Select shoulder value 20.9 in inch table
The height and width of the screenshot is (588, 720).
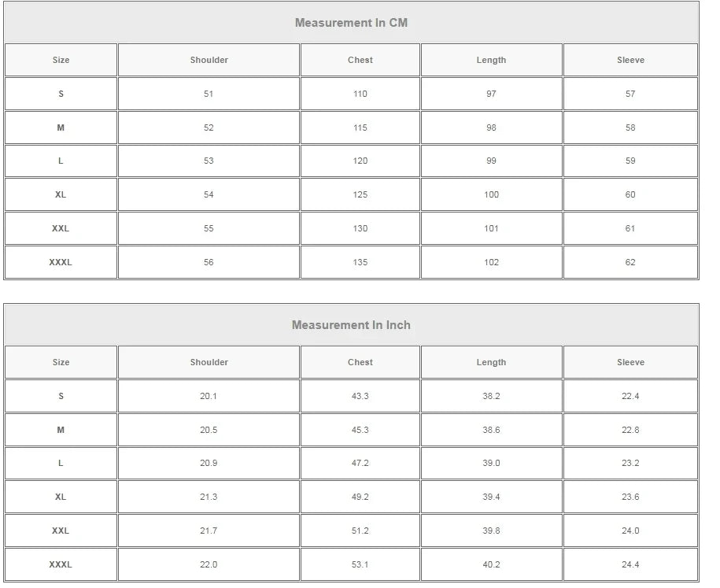[209, 463]
